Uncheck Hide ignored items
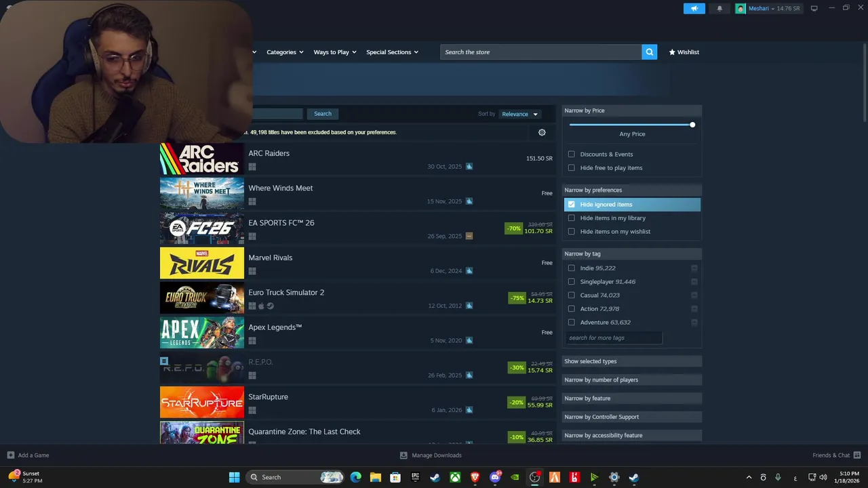Screen dimensions: 868x488 pyautogui.click(x=571, y=204)
